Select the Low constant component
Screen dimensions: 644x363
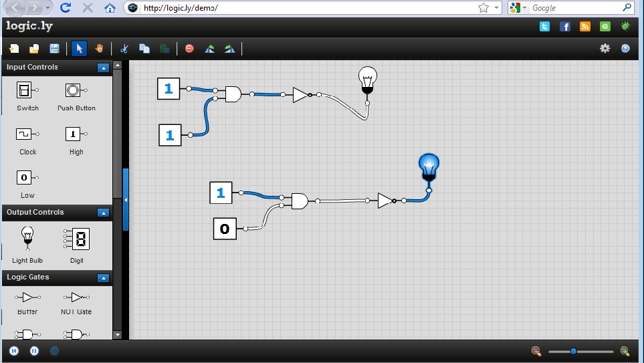click(27, 185)
